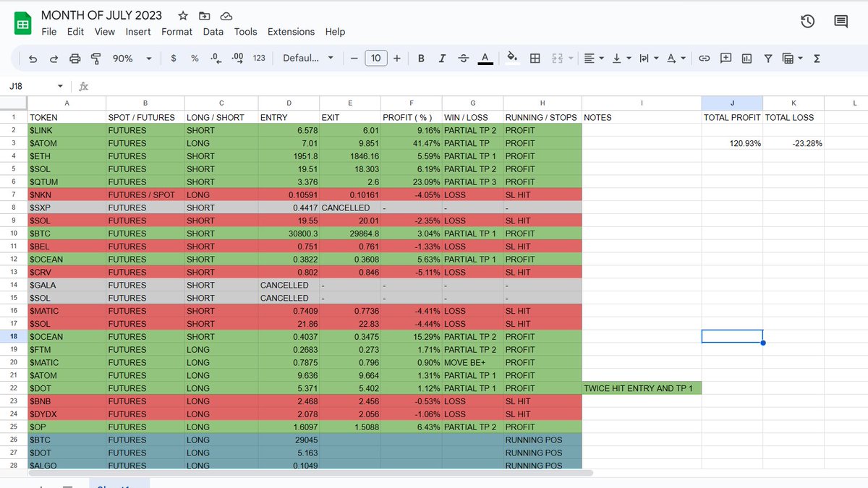Open the Edit menu
Screen dimensions: 868x488
(x=75, y=32)
